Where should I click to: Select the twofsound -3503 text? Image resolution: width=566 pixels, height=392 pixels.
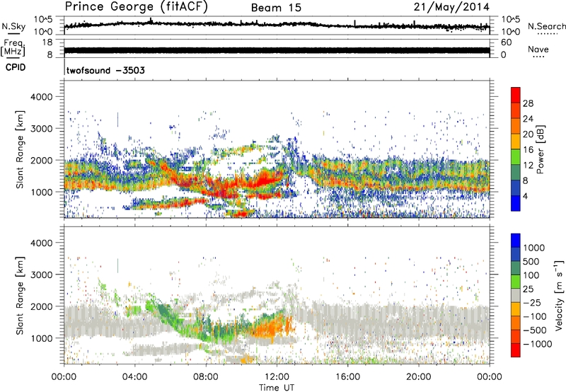pyautogui.click(x=105, y=70)
